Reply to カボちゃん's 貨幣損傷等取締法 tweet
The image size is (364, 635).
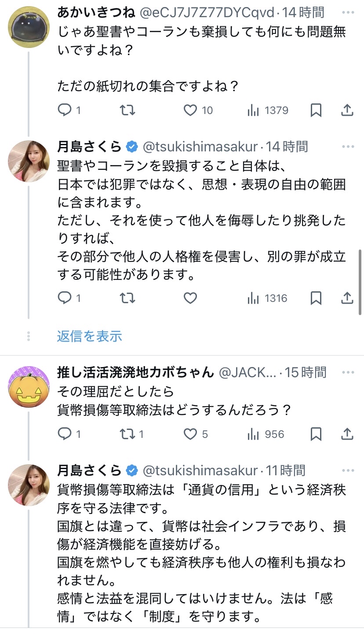tap(65, 434)
